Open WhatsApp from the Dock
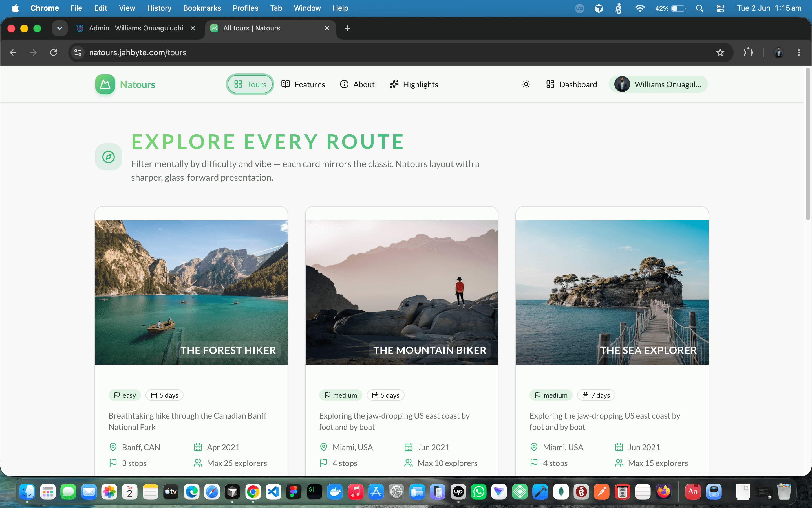The width and height of the screenshot is (812, 508). pos(479,492)
